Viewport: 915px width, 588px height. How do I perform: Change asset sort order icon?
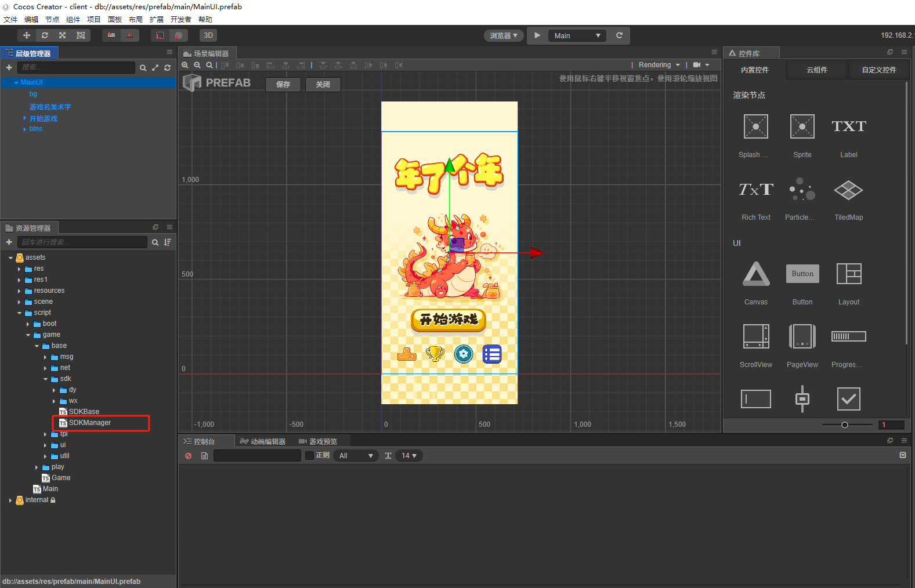click(167, 242)
